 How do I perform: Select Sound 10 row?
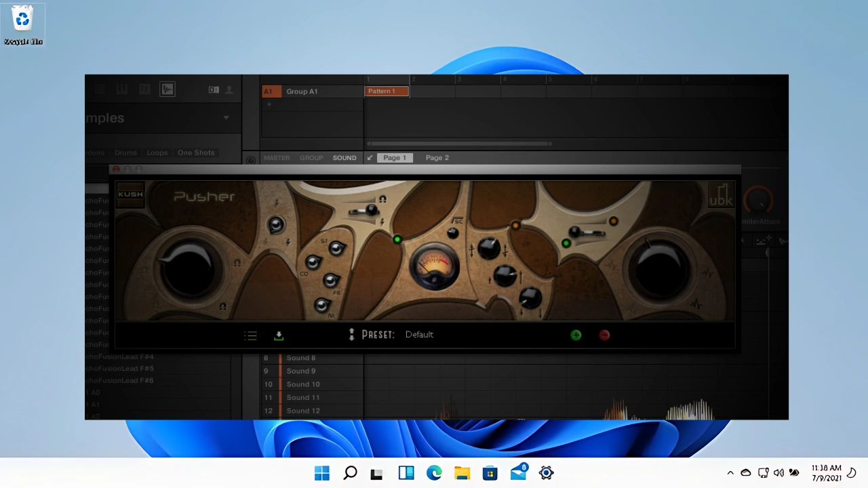[313, 384]
